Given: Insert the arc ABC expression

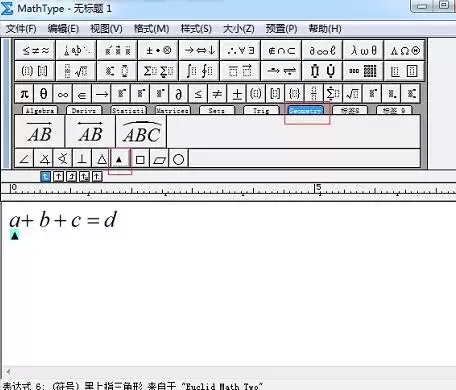Looking at the screenshot, I should click(141, 132).
